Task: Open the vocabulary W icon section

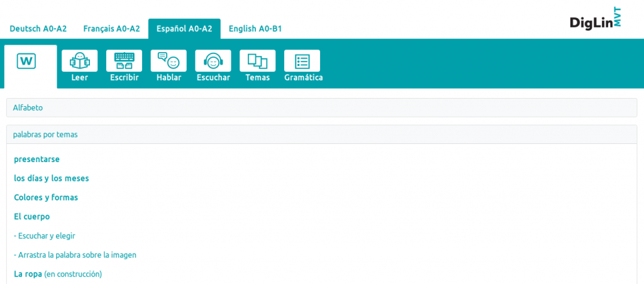Action: [26, 61]
